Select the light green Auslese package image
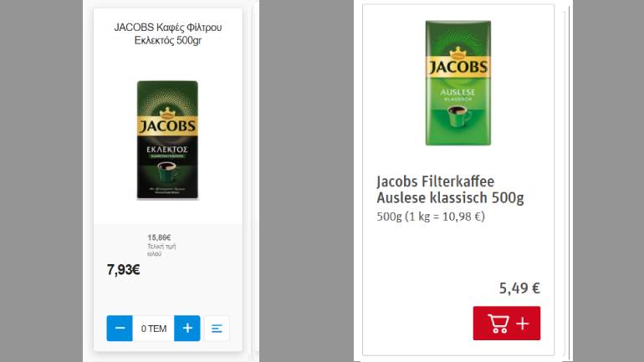This screenshot has width=644, height=362. click(458, 83)
